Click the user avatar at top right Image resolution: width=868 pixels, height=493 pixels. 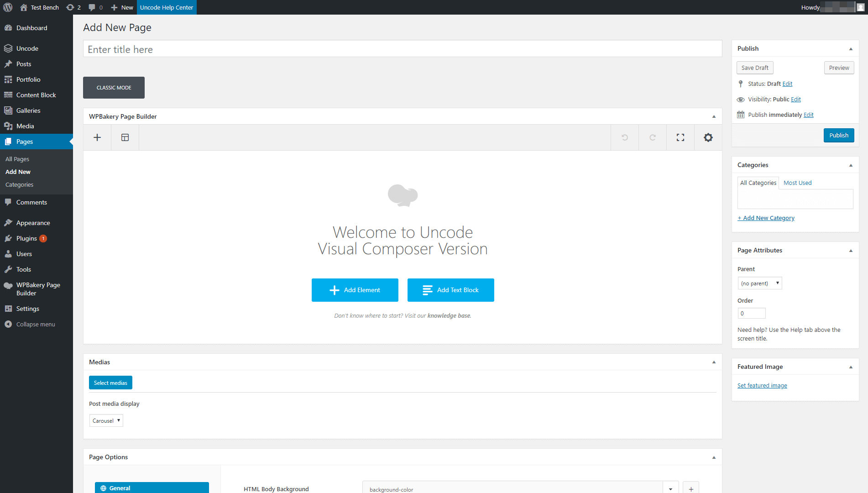tap(861, 7)
